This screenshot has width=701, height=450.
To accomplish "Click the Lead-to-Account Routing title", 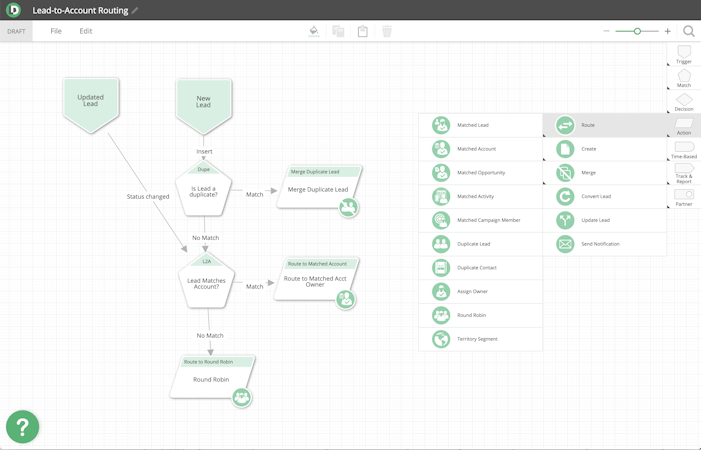I will 80,10.
